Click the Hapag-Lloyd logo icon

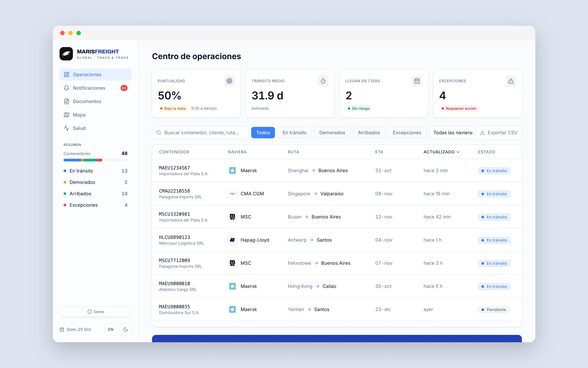[x=232, y=240]
